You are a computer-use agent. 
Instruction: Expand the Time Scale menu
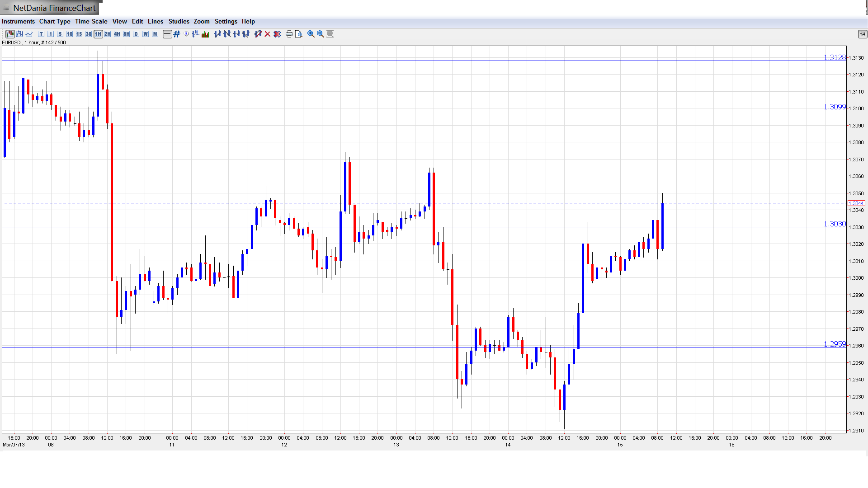click(91, 21)
